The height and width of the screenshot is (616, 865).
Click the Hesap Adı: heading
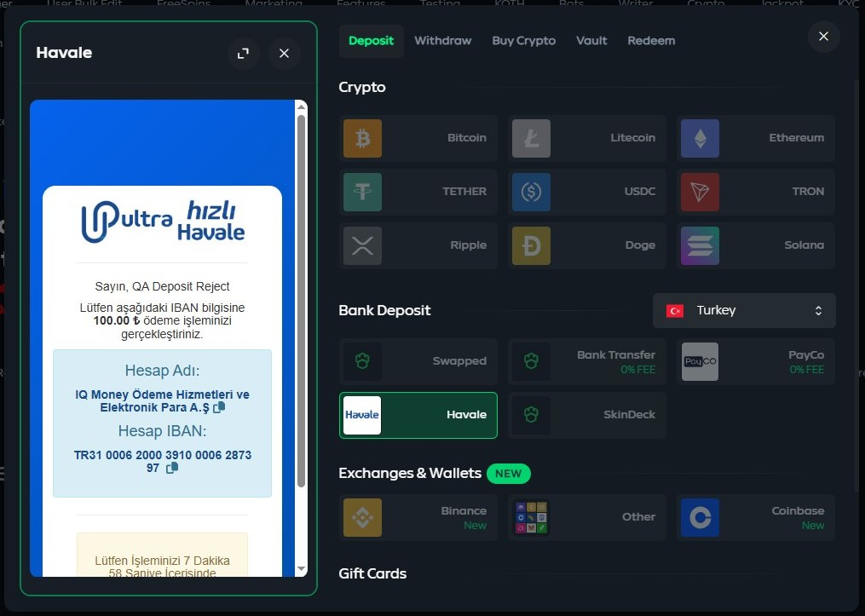pos(162,370)
